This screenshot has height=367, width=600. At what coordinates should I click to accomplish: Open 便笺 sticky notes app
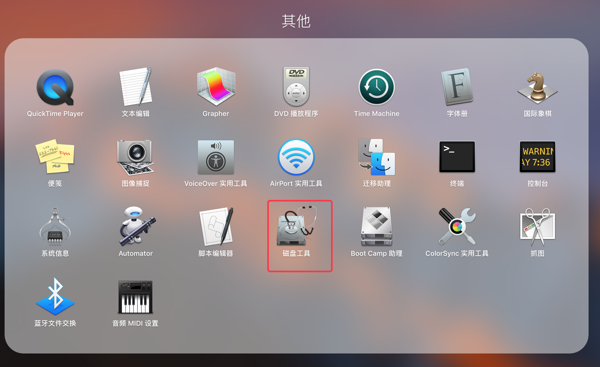click(55, 157)
